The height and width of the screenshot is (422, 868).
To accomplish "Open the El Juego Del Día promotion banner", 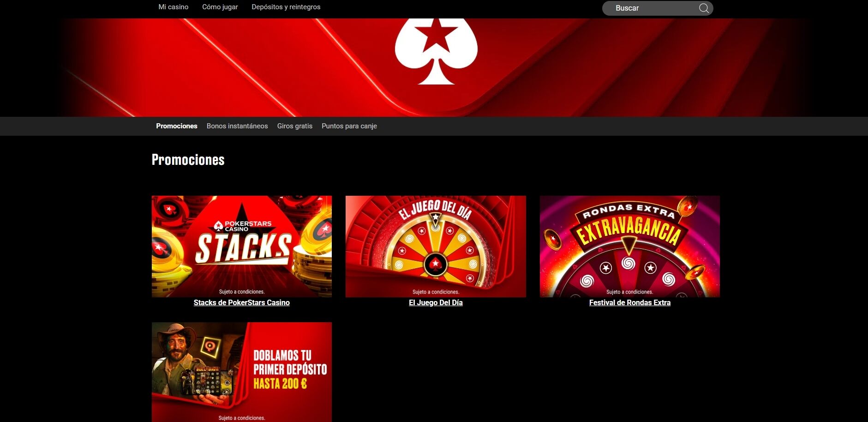I will (x=436, y=246).
